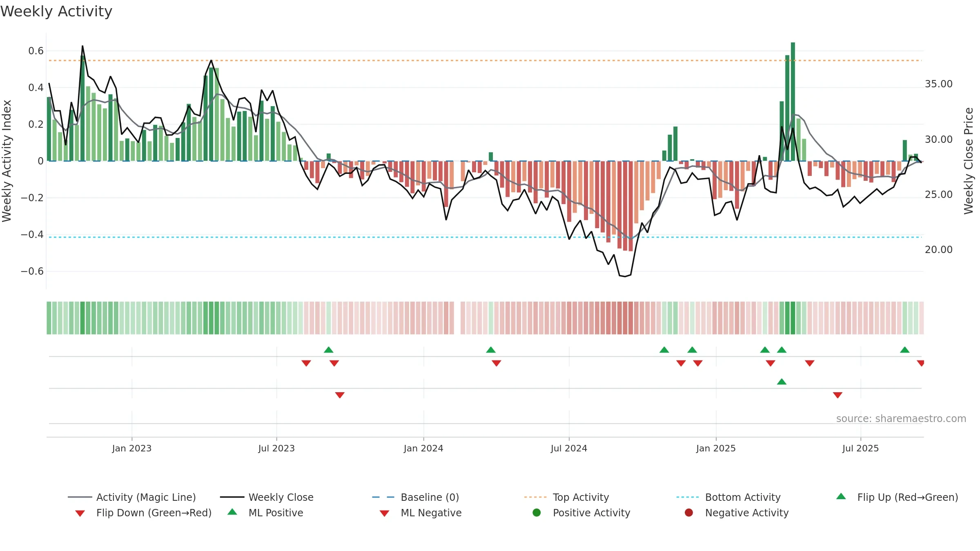Open the source: sharemaestro.com credit
980x551 pixels.
tap(901, 419)
